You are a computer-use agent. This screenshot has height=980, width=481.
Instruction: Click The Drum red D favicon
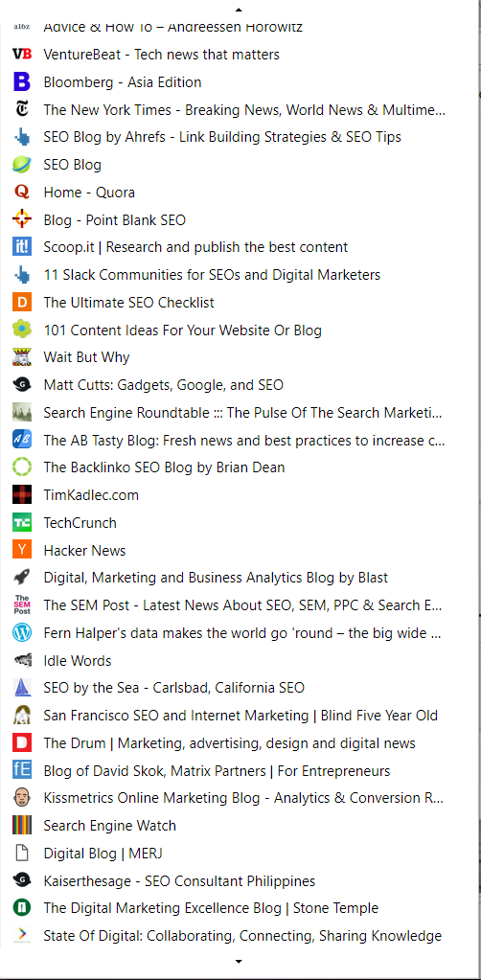pyautogui.click(x=22, y=742)
